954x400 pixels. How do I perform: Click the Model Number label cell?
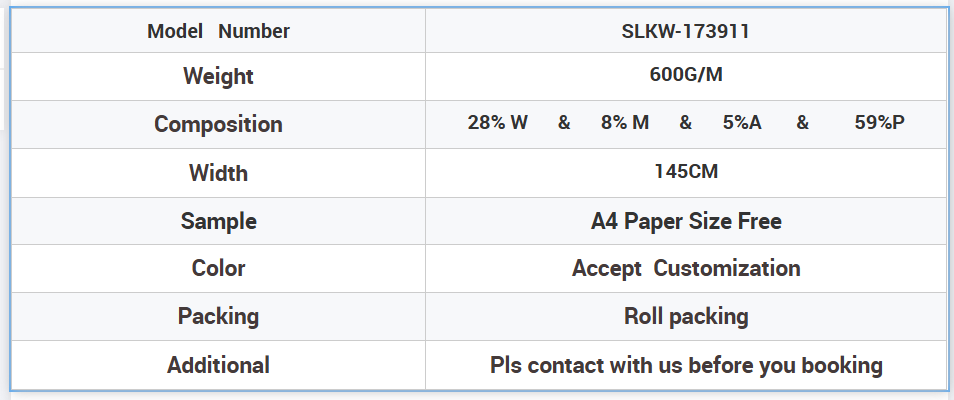click(x=218, y=31)
